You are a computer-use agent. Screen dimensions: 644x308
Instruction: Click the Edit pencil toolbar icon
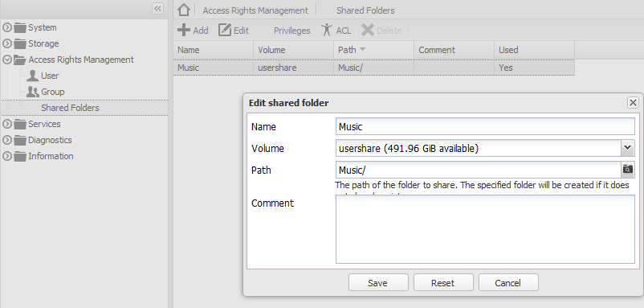click(225, 30)
